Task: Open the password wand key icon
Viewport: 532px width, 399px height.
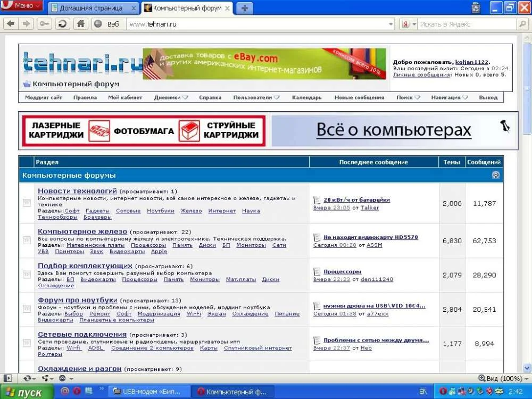Action: point(44,24)
